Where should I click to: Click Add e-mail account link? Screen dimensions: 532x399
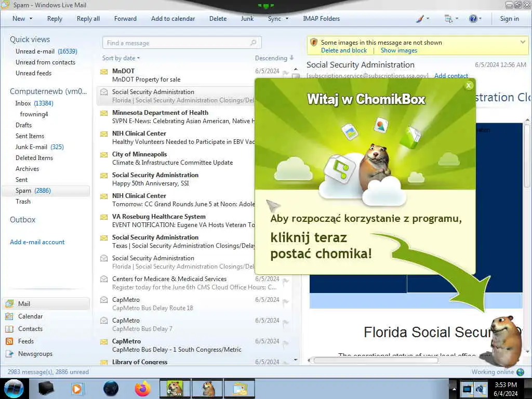[37, 242]
